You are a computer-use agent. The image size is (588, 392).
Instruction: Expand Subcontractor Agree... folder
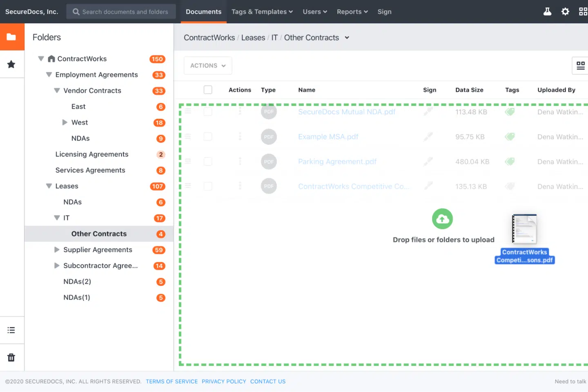coord(57,266)
